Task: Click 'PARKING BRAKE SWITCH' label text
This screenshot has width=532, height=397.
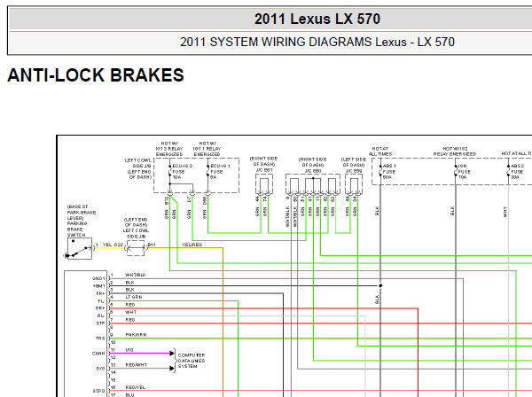Action: 77,230
